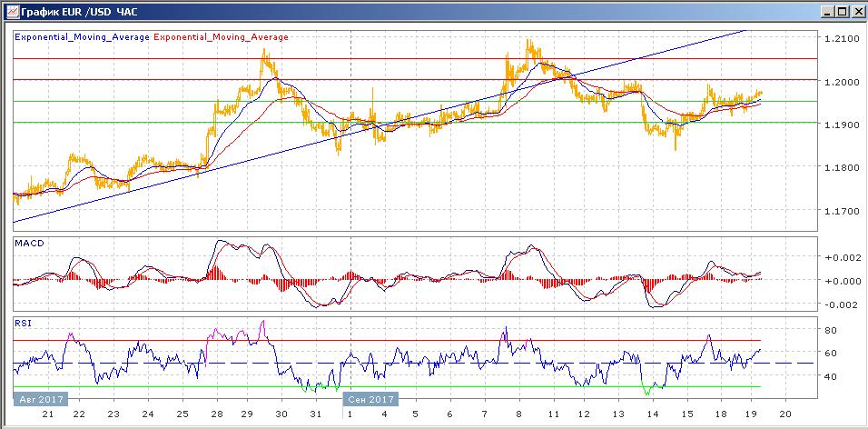
Task: Click the Сен 2017 month marker
Action: (370, 399)
